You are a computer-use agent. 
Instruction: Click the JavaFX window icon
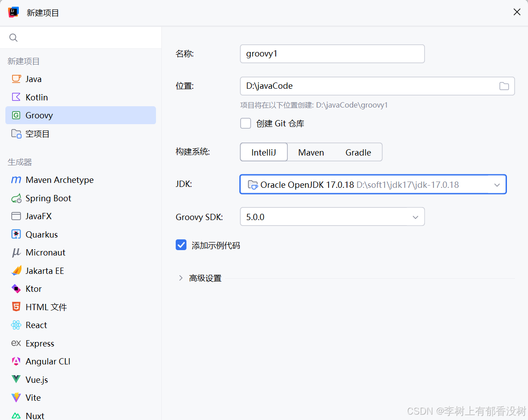pyautogui.click(x=16, y=216)
